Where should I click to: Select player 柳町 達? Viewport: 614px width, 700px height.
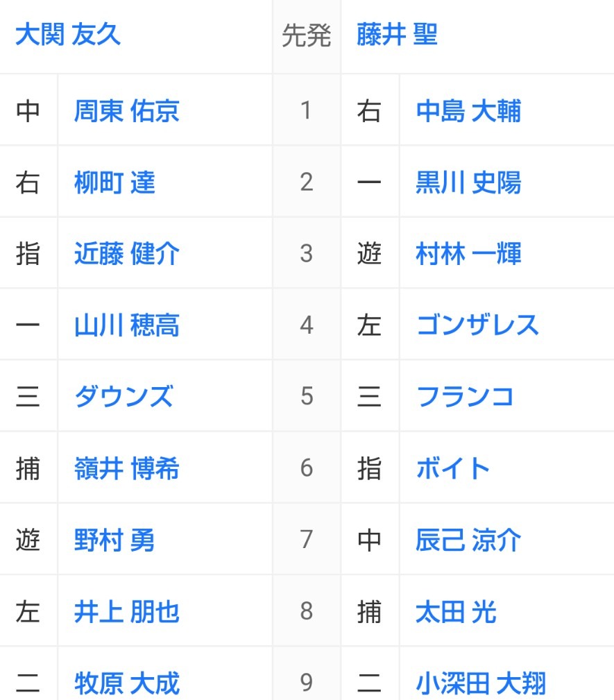tap(114, 182)
